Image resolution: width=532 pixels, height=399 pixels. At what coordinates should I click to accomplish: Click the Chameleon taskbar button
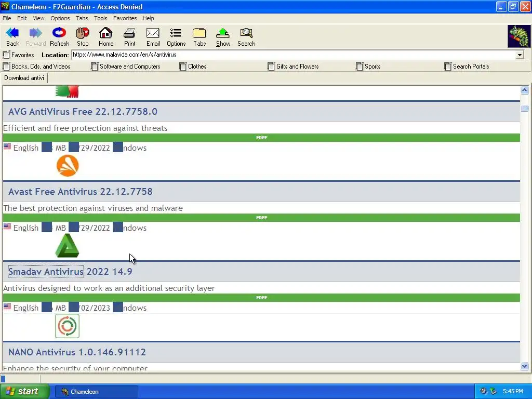tap(96, 392)
